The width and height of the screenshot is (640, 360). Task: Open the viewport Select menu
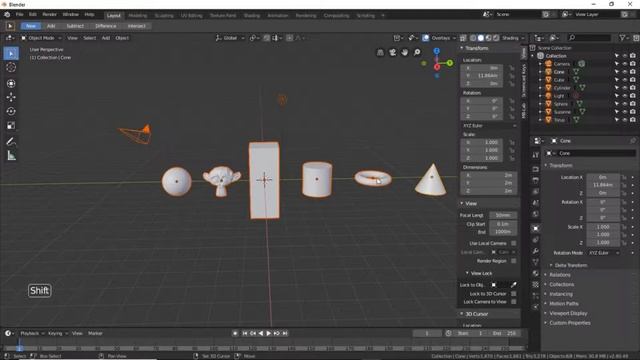tap(89, 38)
